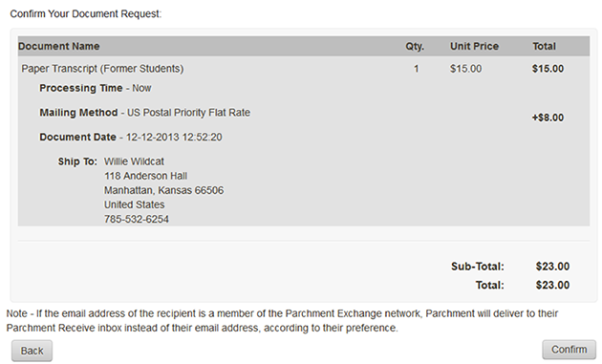
Task: Click the US Postal Priority Flat Rate text
Action: (x=188, y=113)
